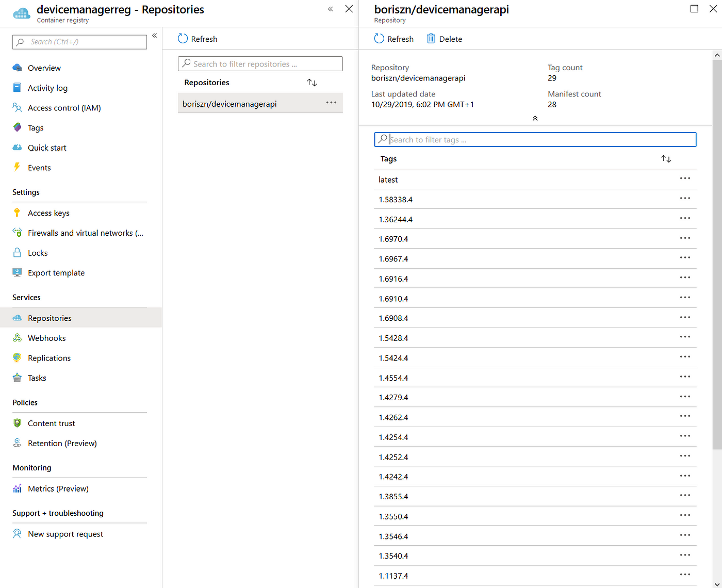
Task: Select tag 1.3546.4
Action: pos(535,536)
